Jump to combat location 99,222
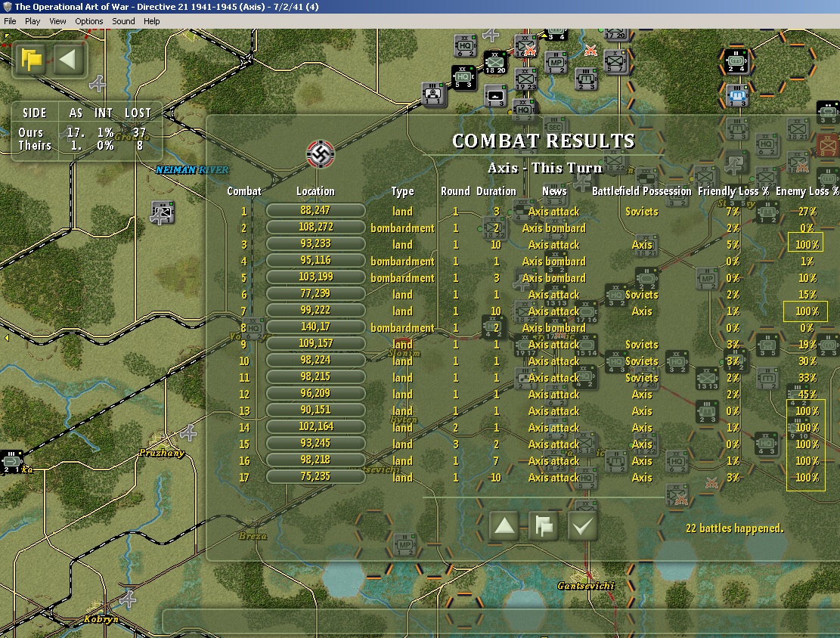 coord(315,310)
